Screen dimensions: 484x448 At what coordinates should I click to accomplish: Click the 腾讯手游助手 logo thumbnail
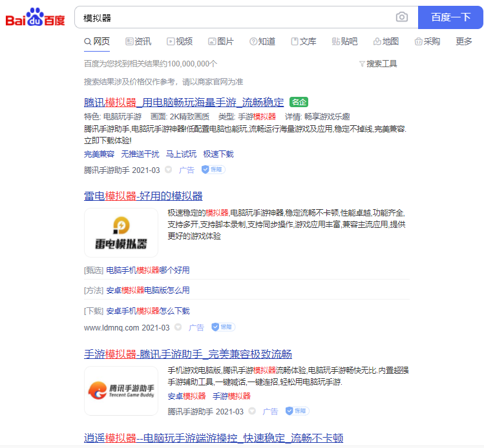click(x=121, y=391)
